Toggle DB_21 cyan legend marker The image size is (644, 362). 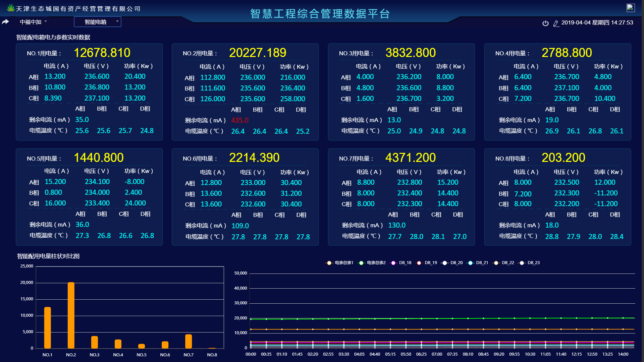pos(470,263)
